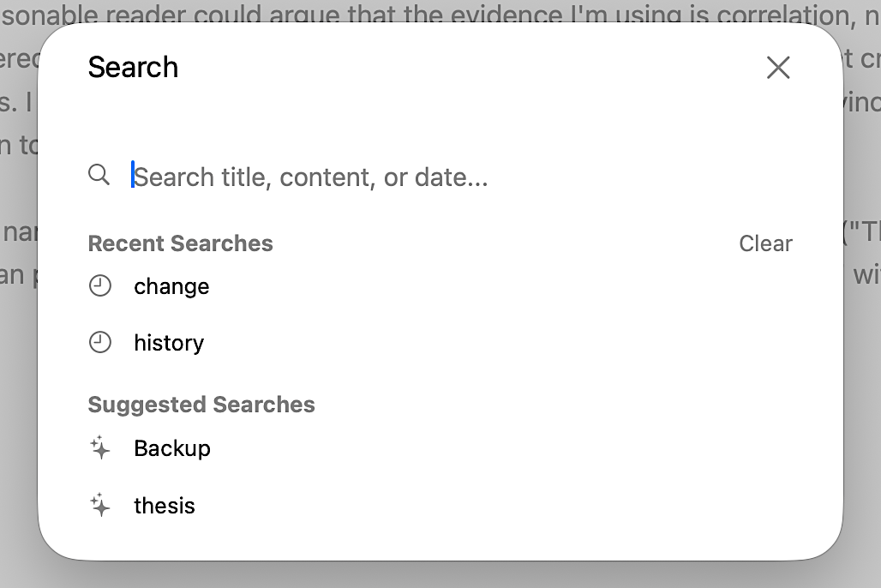Viewport: 881px width, 588px height.
Task: Click the Recent Searches section header
Action: click(180, 243)
